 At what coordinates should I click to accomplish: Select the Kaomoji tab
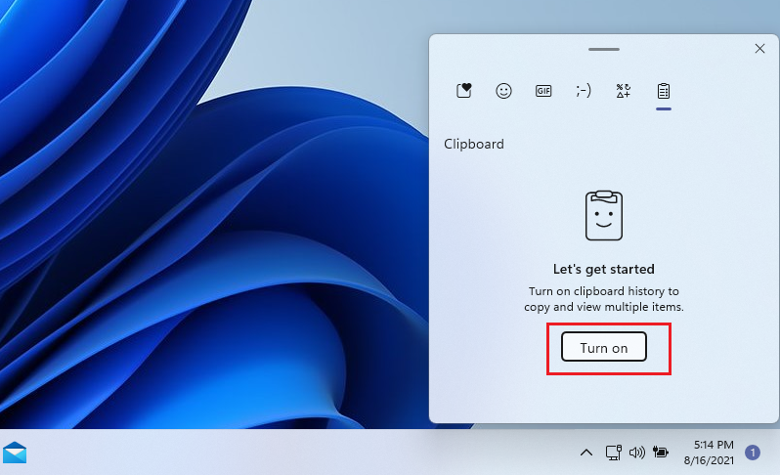[584, 91]
